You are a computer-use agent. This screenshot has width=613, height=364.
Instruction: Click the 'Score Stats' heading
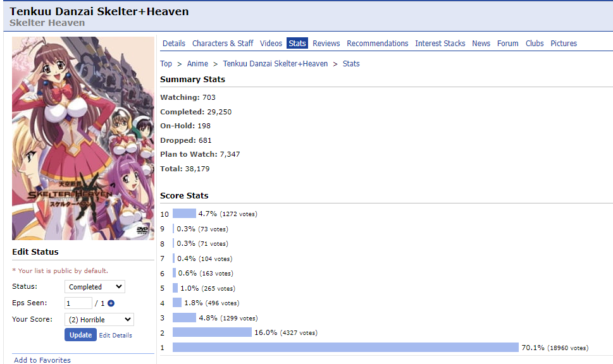point(184,196)
